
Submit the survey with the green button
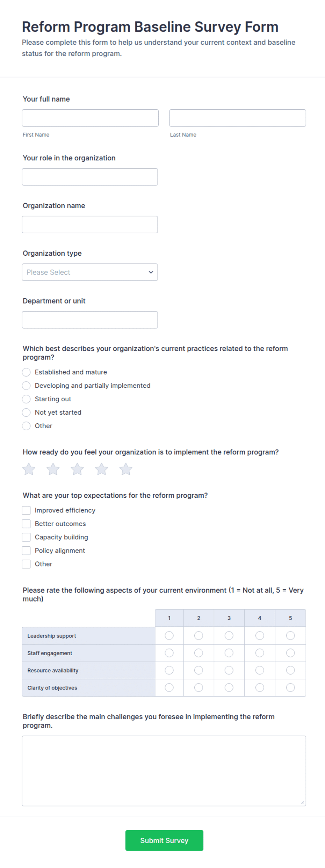click(164, 840)
